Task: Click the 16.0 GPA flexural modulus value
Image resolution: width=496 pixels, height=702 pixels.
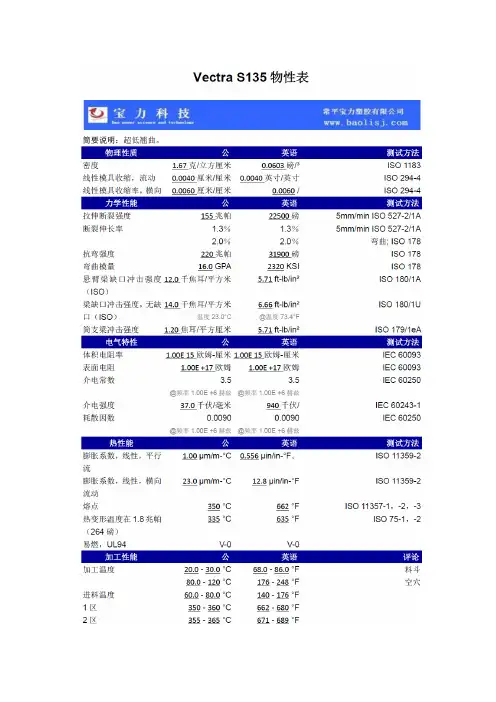Action: 214,266
